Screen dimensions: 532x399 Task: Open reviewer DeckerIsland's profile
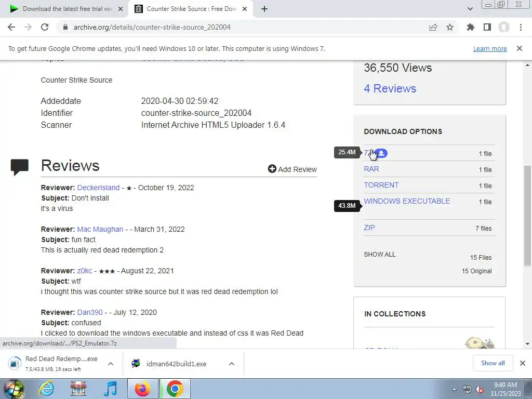pyautogui.click(x=98, y=188)
